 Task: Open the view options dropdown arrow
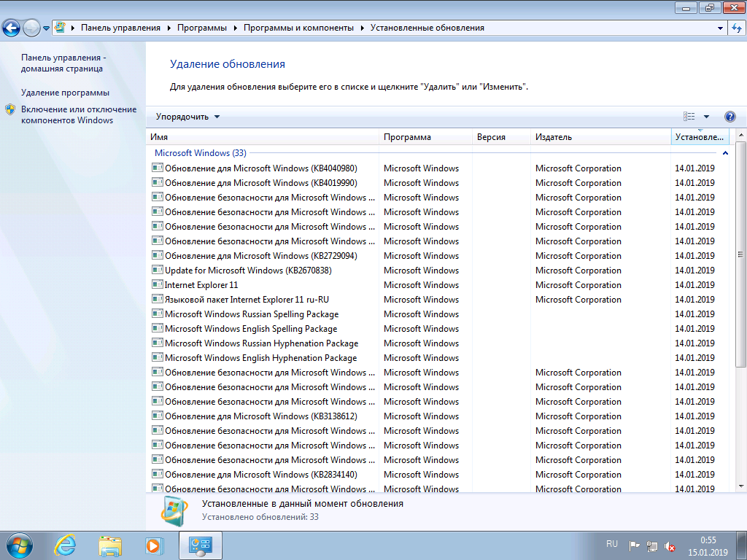coord(706,117)
